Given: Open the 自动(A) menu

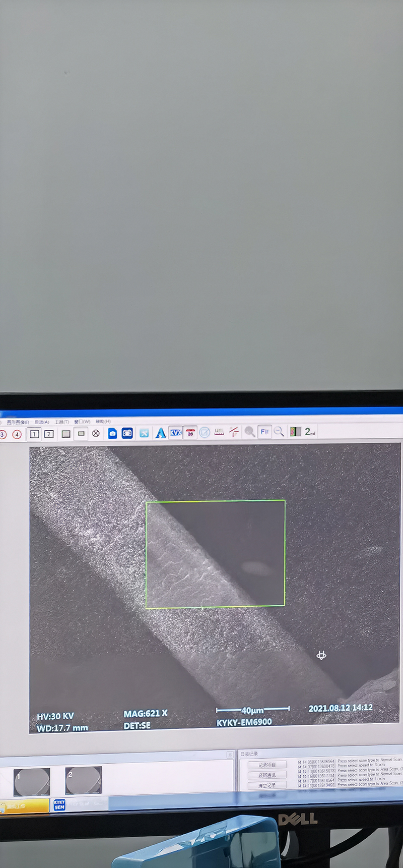Looking at the screenshot, I should (42, 422).
